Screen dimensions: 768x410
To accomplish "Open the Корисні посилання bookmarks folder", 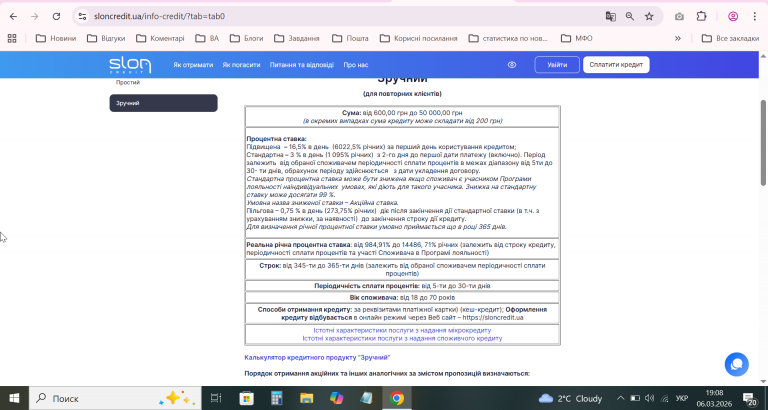I will coord(419,38).
